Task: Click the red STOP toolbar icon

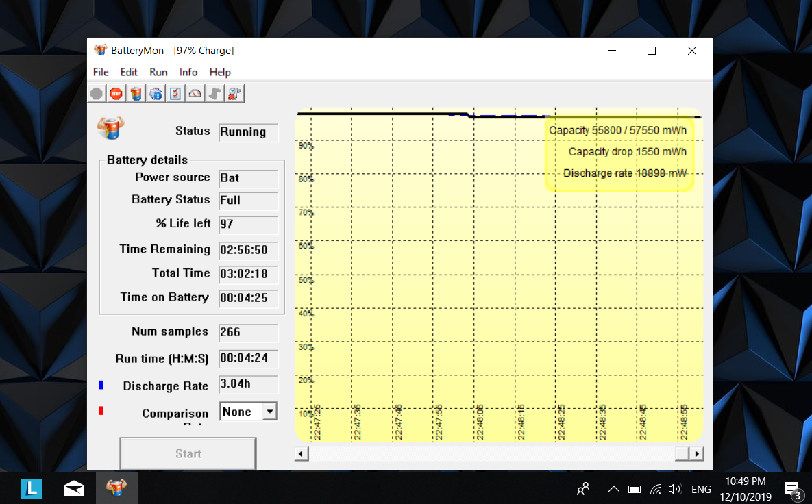Action: point(116,94)
